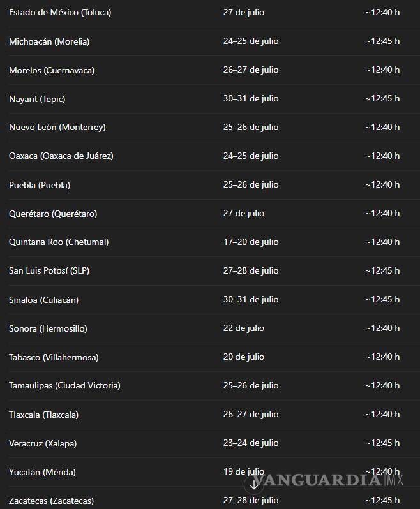Viewport: 420px width, 509px height.
Task: Click the Sonora (Hermosillo) row label
Action: (x=48, y=328)
